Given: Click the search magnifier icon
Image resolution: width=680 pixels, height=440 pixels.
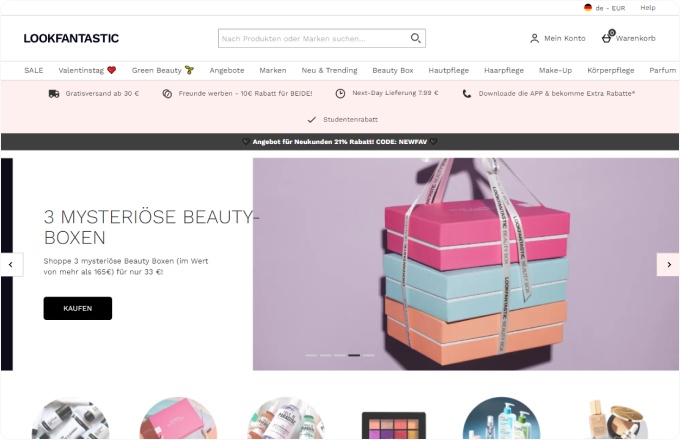Looking at the screenshot, I should (x=415, y=38).
